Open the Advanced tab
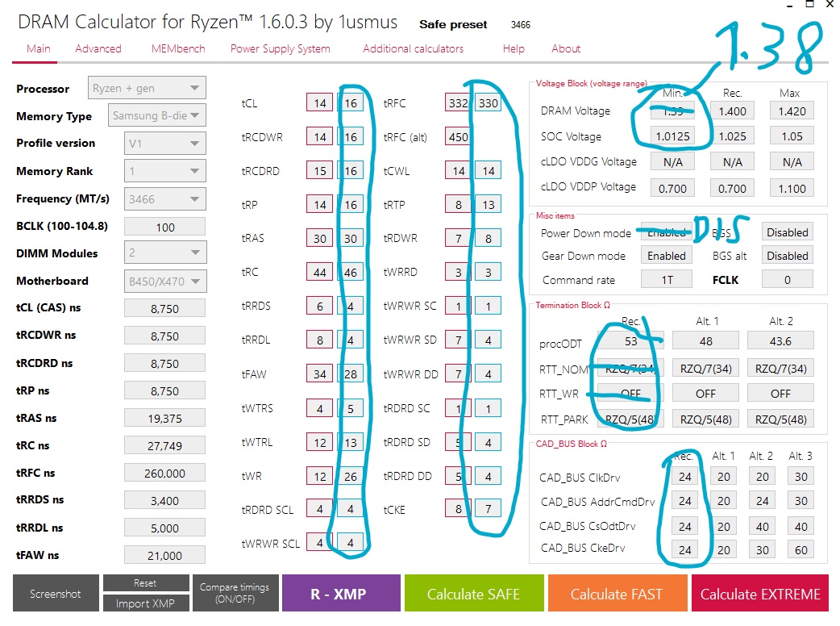This screenshot has height=626, width=840. point(98,48)
